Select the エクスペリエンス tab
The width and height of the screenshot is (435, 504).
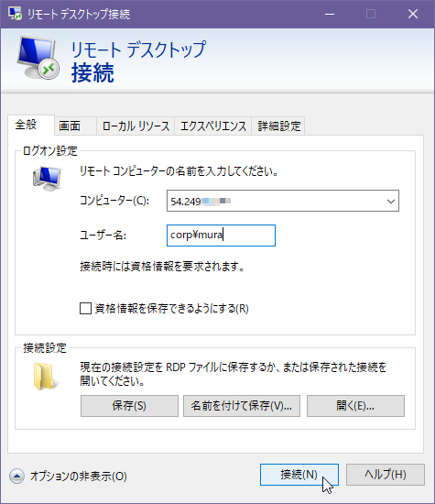coord(213,126)
